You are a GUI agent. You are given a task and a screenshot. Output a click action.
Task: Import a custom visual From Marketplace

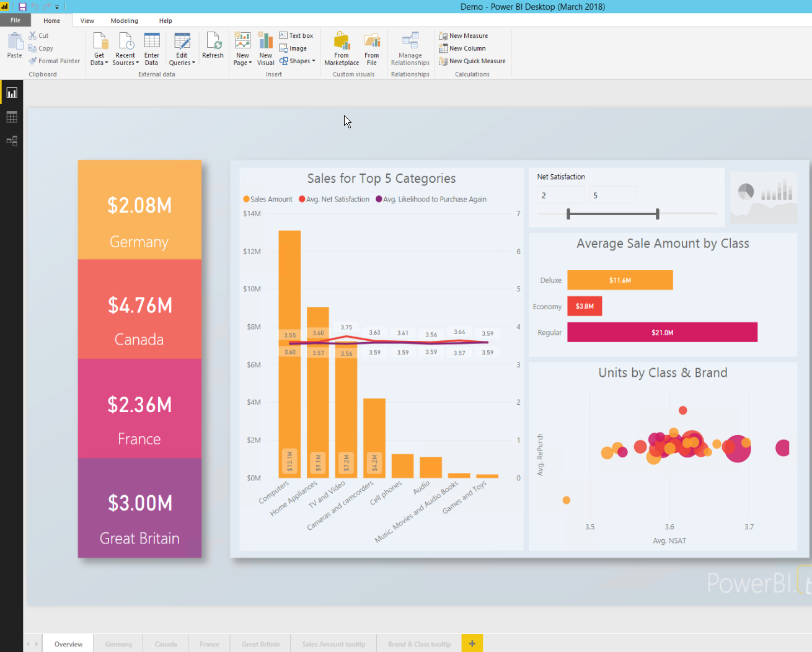click(x=341, y=50)
